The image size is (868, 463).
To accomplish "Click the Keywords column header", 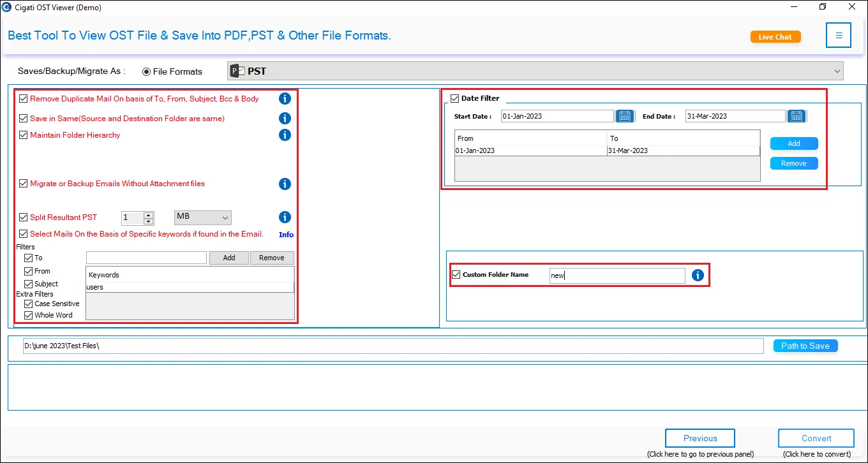I will point(190,275).
